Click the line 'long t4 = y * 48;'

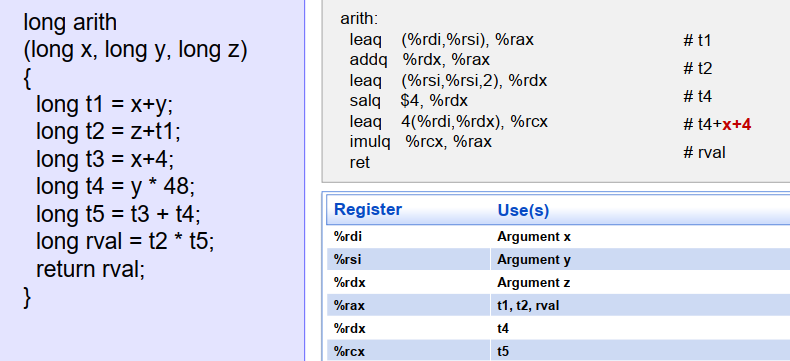tap(115, 186)
